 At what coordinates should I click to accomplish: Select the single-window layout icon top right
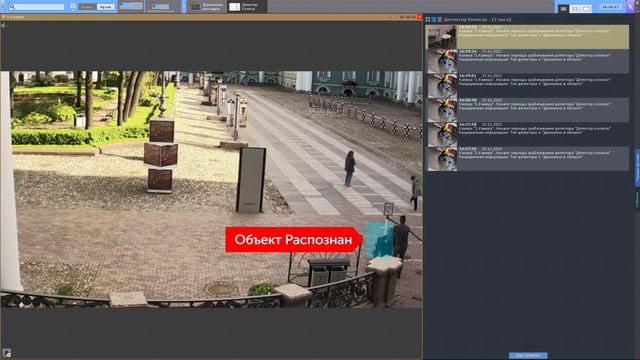[586, 8]
